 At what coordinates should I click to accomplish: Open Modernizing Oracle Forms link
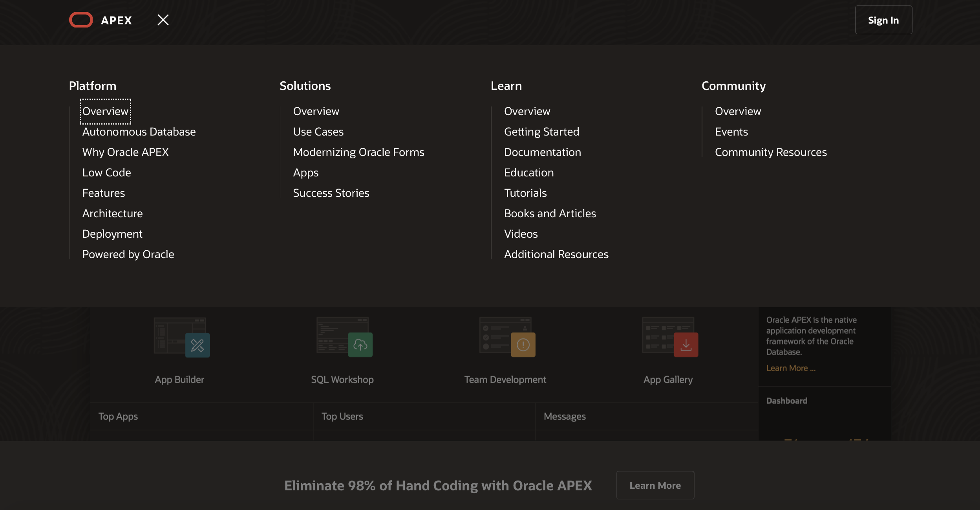tap(358, 152)
